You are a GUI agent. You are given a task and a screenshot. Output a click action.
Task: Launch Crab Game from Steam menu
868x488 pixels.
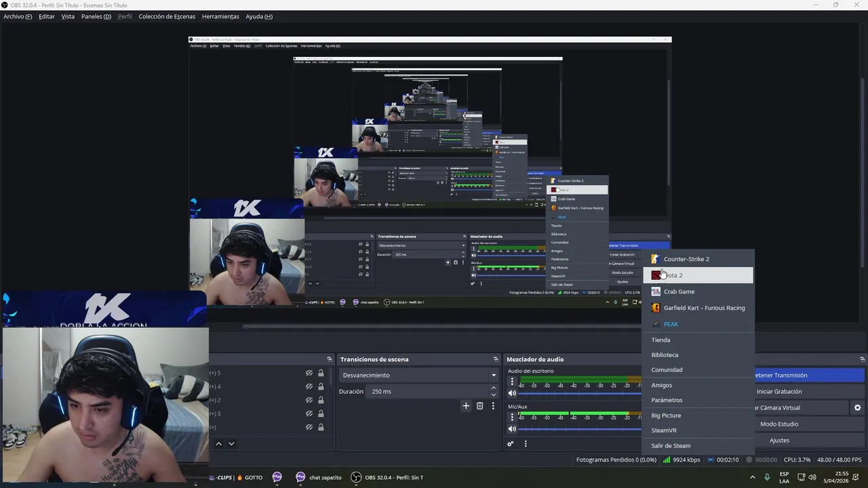[x=698, y=291]
